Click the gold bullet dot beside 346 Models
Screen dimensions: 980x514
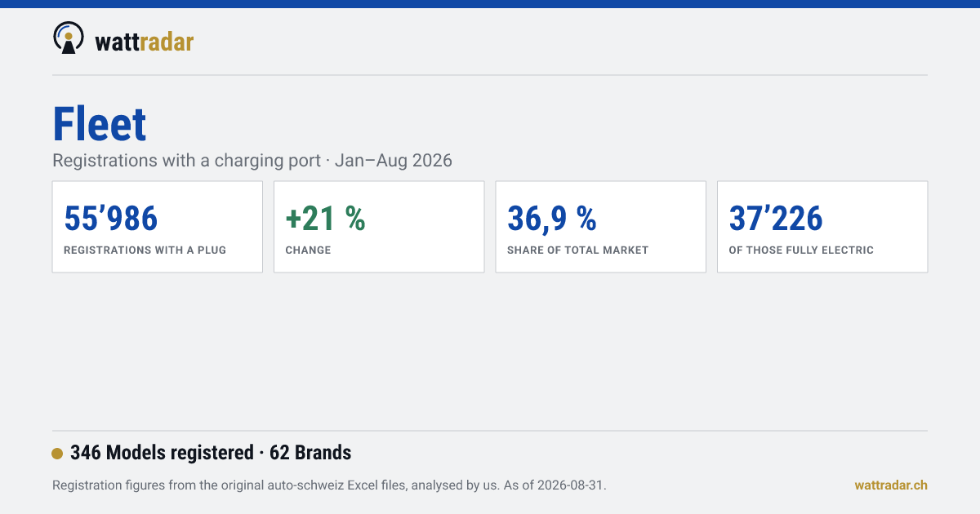57,454
